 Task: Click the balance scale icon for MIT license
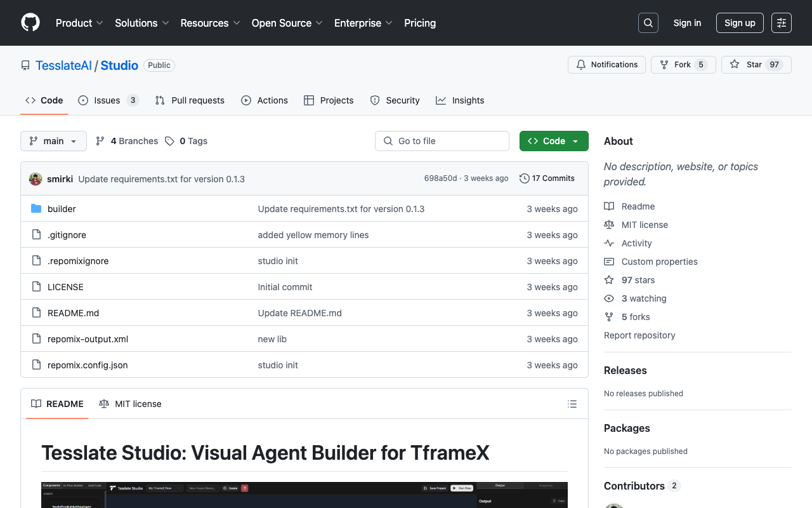609,224
